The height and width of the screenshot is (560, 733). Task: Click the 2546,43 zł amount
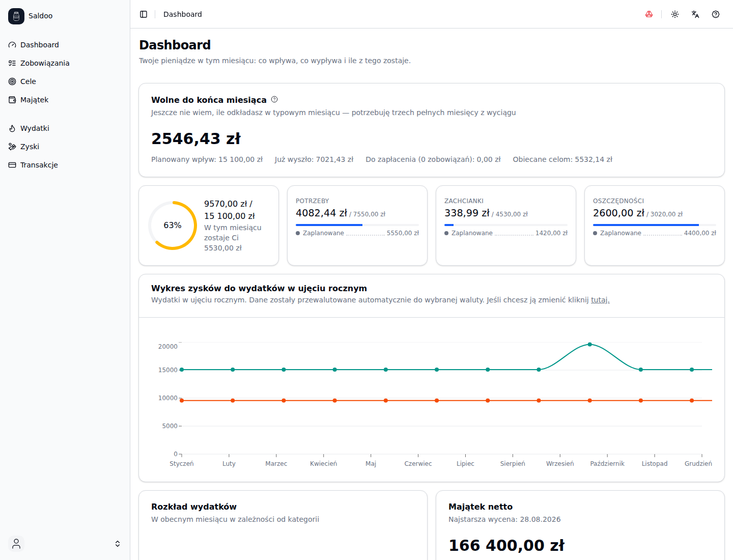(x=196, y=138)
